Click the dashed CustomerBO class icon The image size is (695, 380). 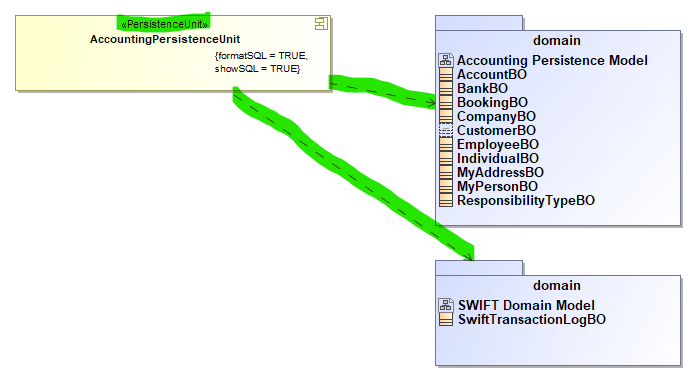(446, 130)
